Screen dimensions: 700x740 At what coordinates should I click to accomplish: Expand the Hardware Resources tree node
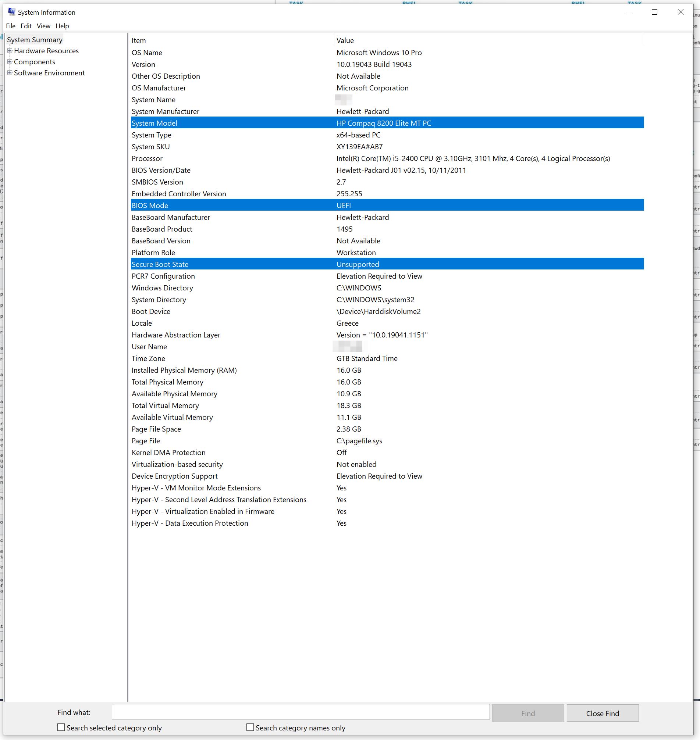tap(9, 51)
